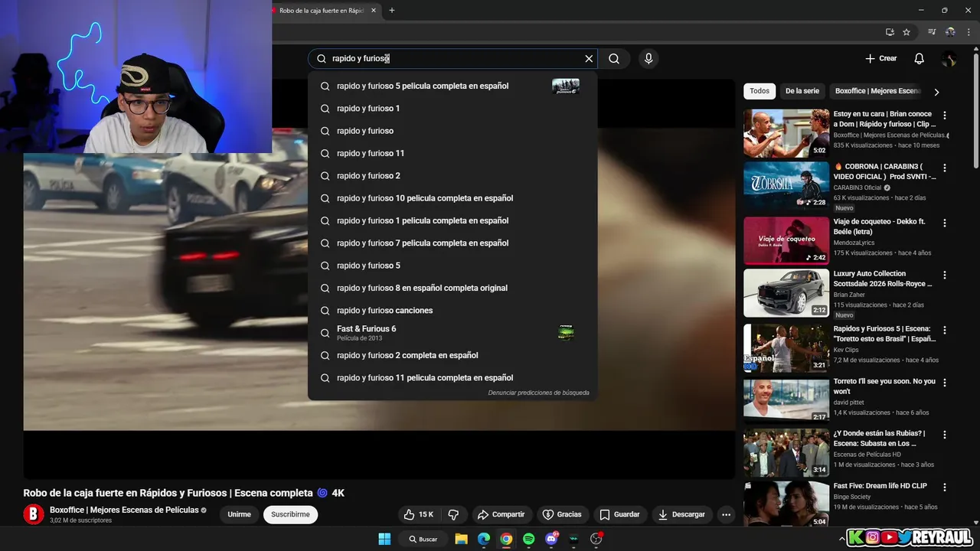Save video with the Guardar button
The width and height of the screenshot is (980, 551).
[x=619, y=514]
